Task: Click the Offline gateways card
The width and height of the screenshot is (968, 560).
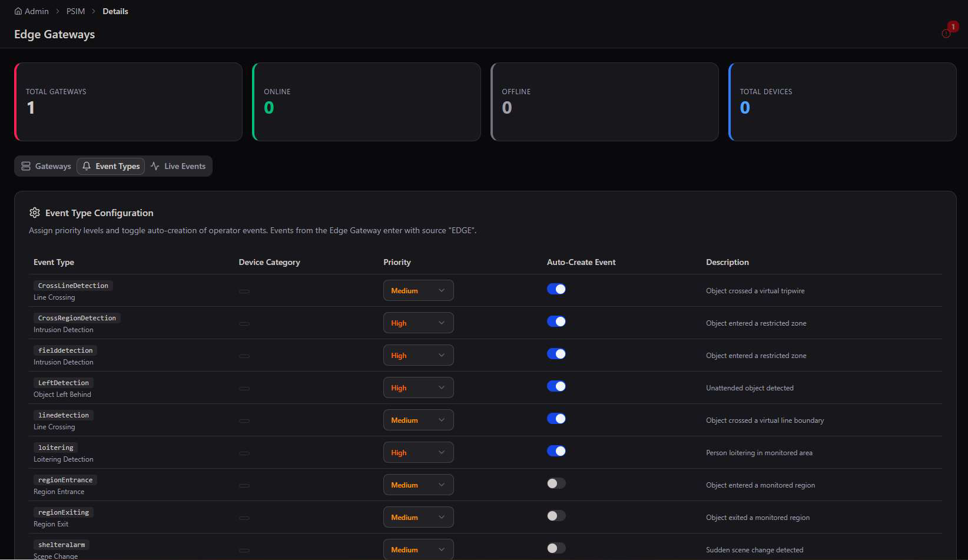Action: (x=605, y=102)
